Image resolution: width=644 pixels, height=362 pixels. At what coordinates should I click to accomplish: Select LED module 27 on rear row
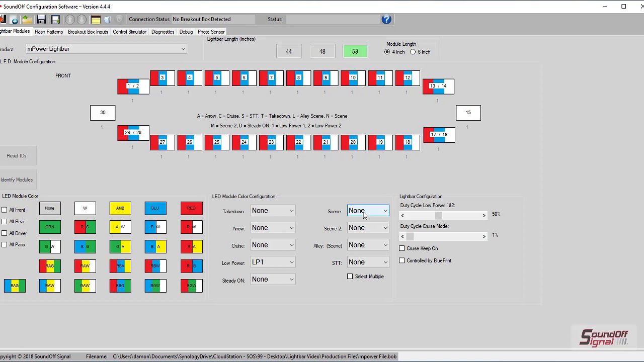(x=162, y=142)
